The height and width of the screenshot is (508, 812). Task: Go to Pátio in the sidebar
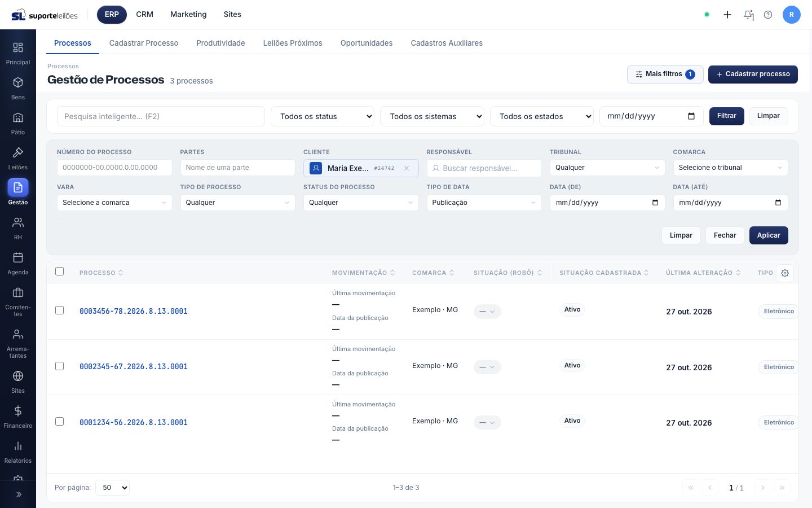(x=18, y=117)
